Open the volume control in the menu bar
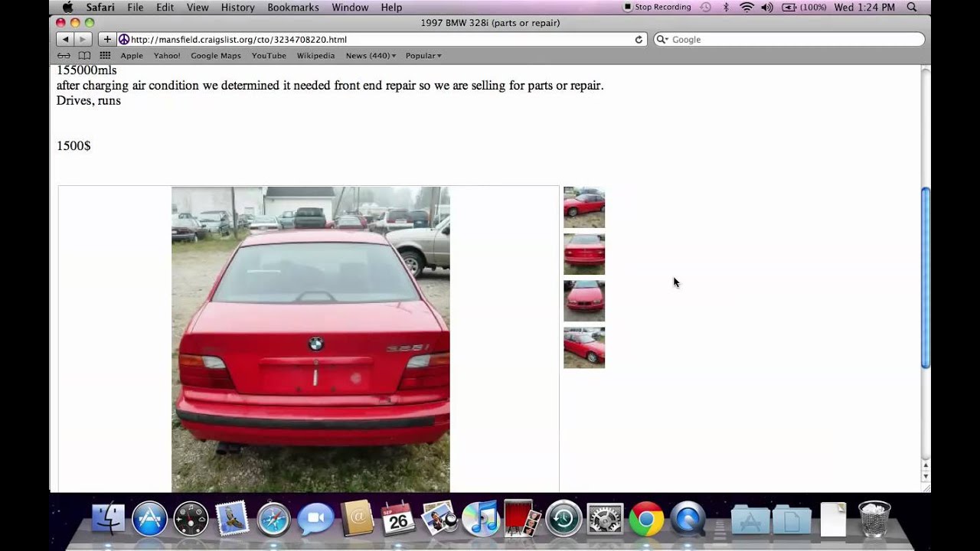 coord(768,7)
